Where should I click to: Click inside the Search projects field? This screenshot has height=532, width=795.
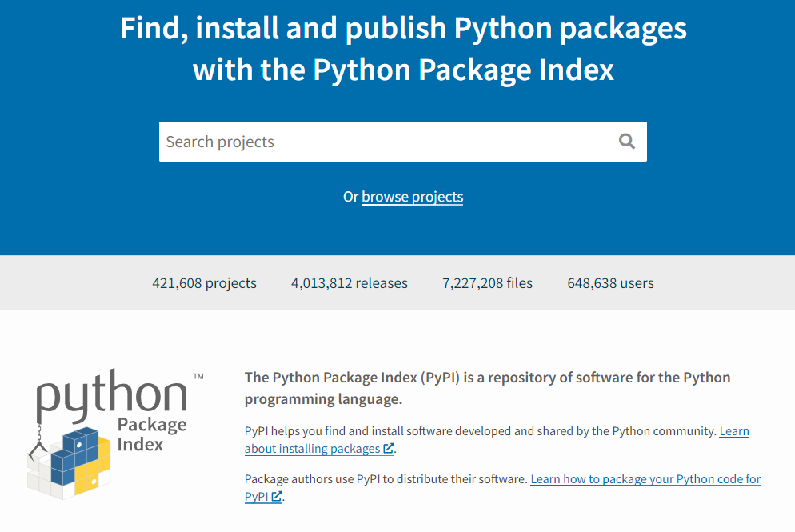[320, 141]
